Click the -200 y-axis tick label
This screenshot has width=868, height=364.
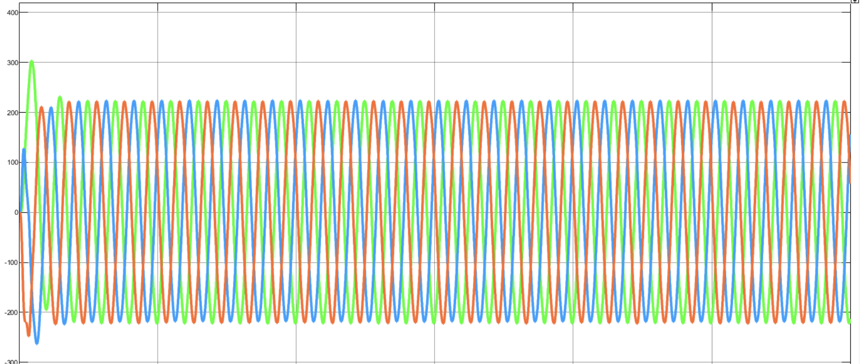(x=11, y=312)
